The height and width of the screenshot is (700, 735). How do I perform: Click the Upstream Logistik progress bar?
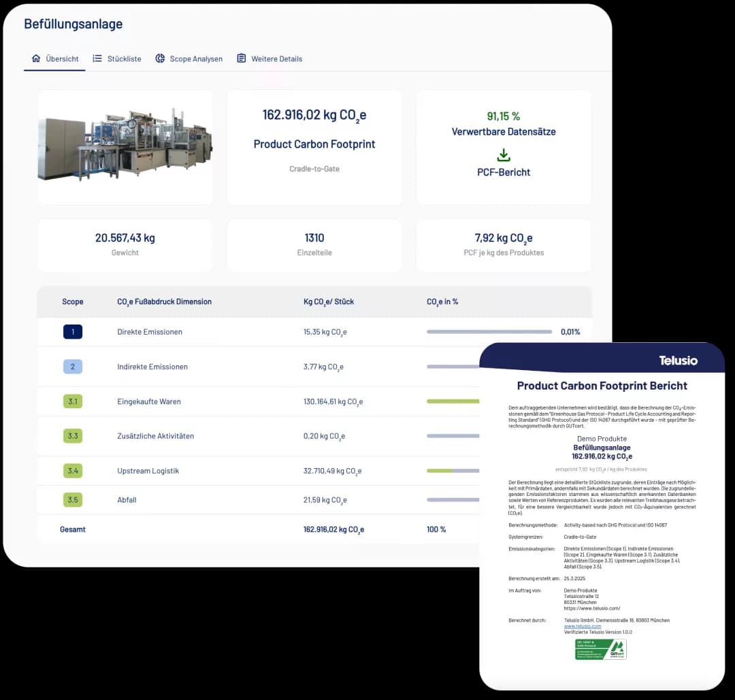[453, 471]
